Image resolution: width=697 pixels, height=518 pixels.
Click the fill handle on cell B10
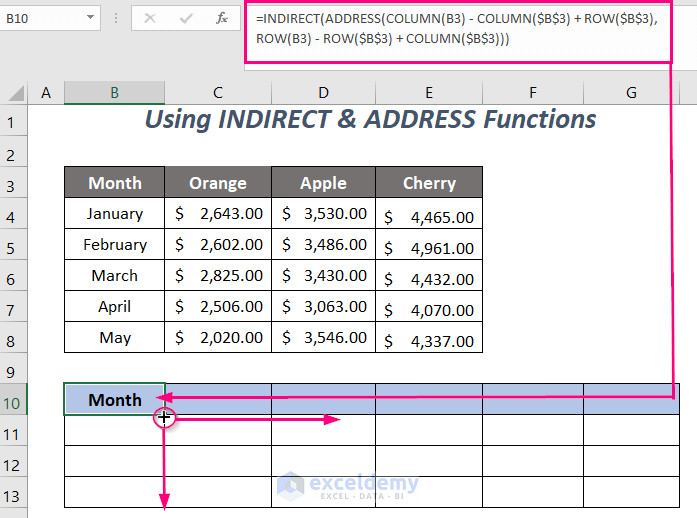[164, 414]
